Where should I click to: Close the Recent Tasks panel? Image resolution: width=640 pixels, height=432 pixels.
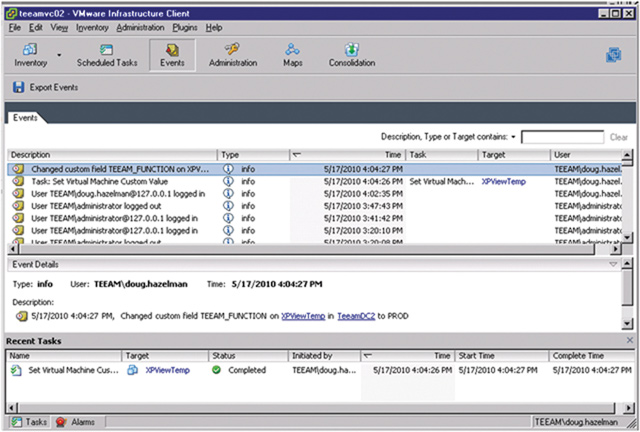click(x=630, y=340)
